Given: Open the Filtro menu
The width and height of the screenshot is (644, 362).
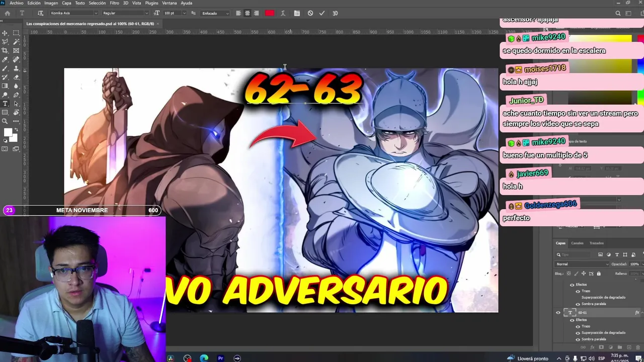Looking at the screenshot, I should pos(114,3).
